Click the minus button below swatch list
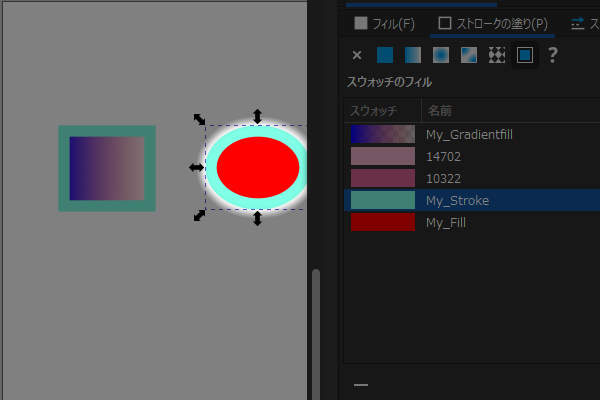 [360, 385]
